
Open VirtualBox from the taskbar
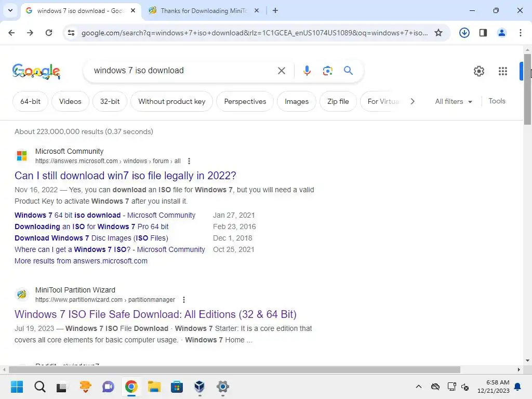(199, 387)
